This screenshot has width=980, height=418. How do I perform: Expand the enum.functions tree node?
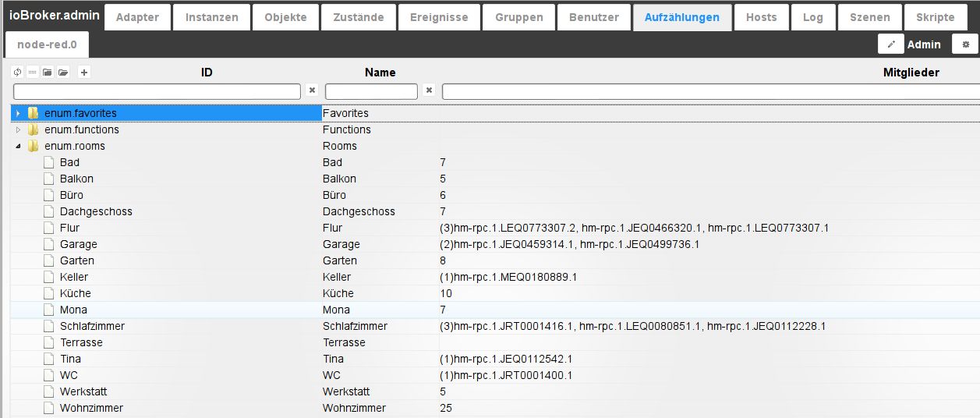pyautogui.click(x=19, y=130)
